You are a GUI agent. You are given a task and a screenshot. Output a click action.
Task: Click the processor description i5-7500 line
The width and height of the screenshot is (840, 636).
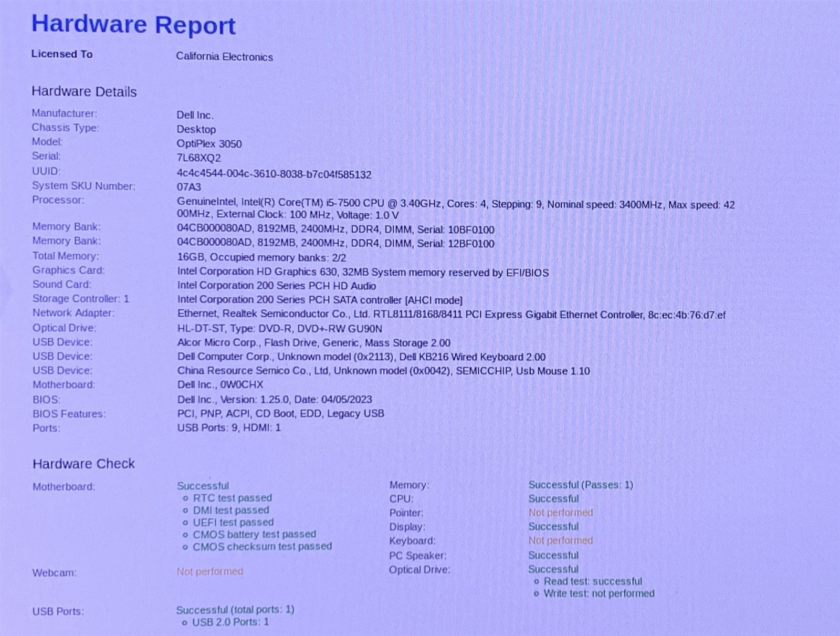[x=456, y=209]
